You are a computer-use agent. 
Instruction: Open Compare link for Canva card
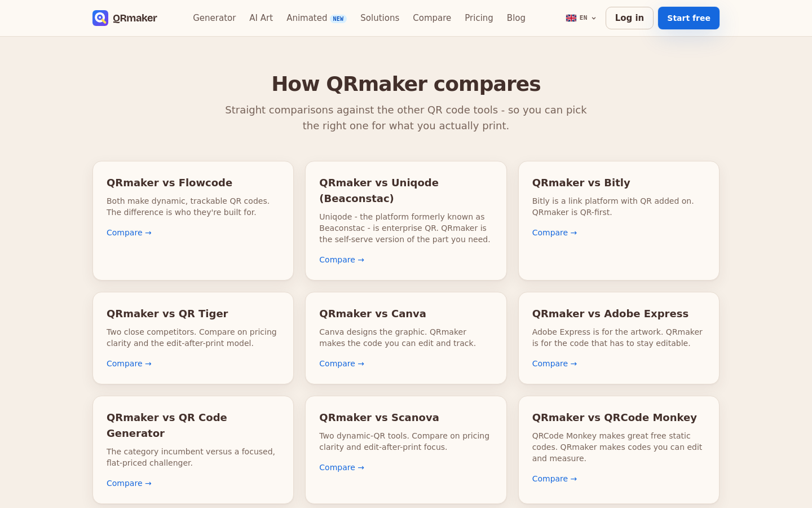pyautogui.click(x=342, y=364)
